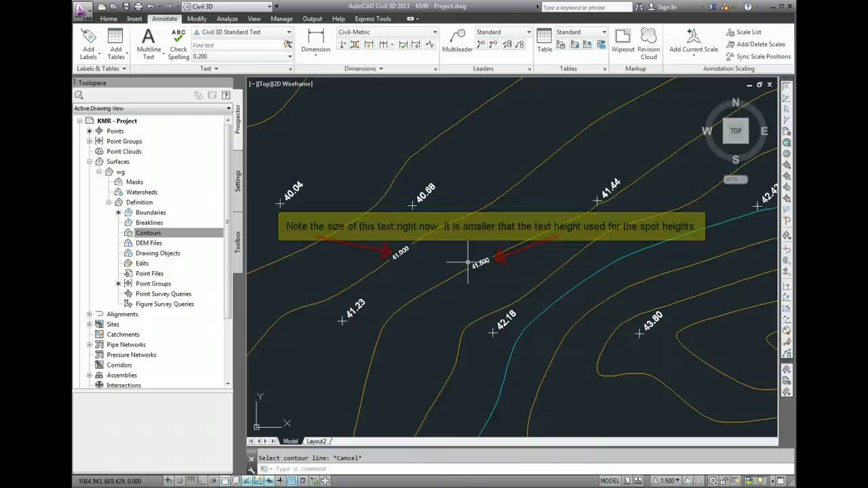This screenshot has width=868, height=488.
Task: Collapse the Surfaces tree node
Action: coord(90,161)
